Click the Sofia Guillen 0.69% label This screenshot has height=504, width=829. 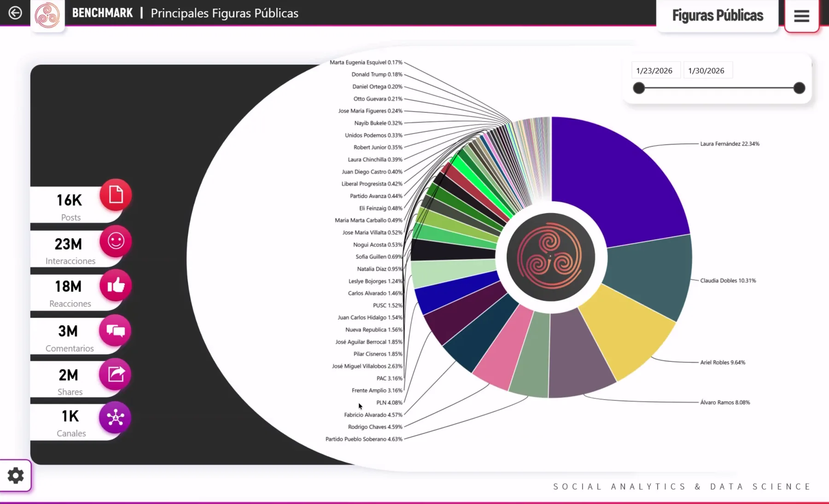[379, 257]
